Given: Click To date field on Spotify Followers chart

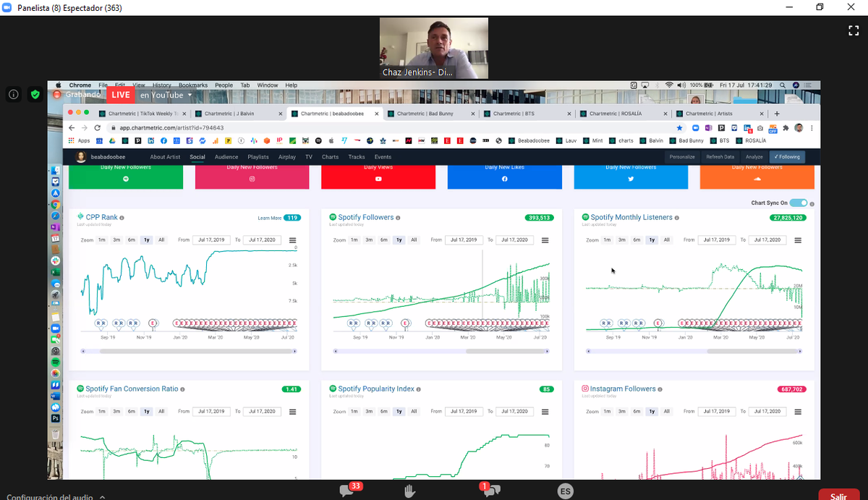Looking at the screenshot, I should tap(515, 240).
